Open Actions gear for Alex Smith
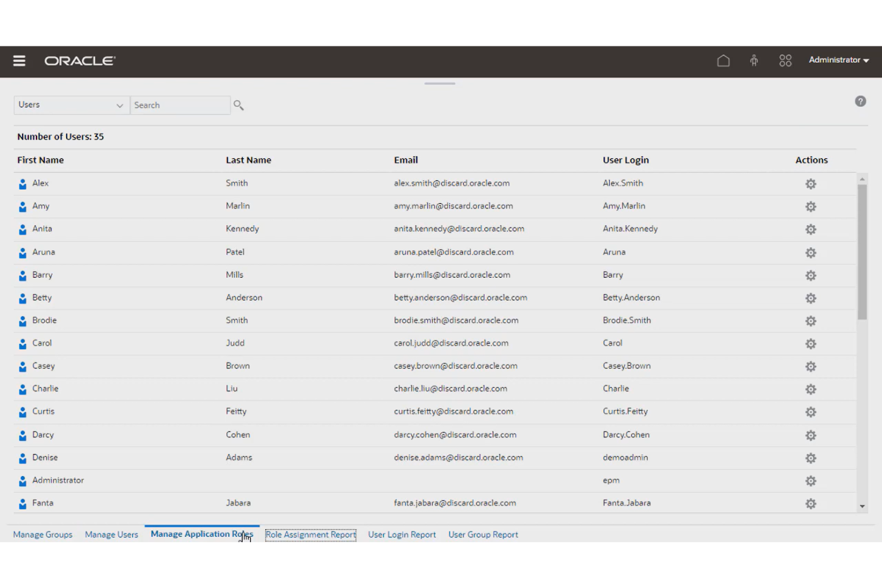 coord(810,183)
